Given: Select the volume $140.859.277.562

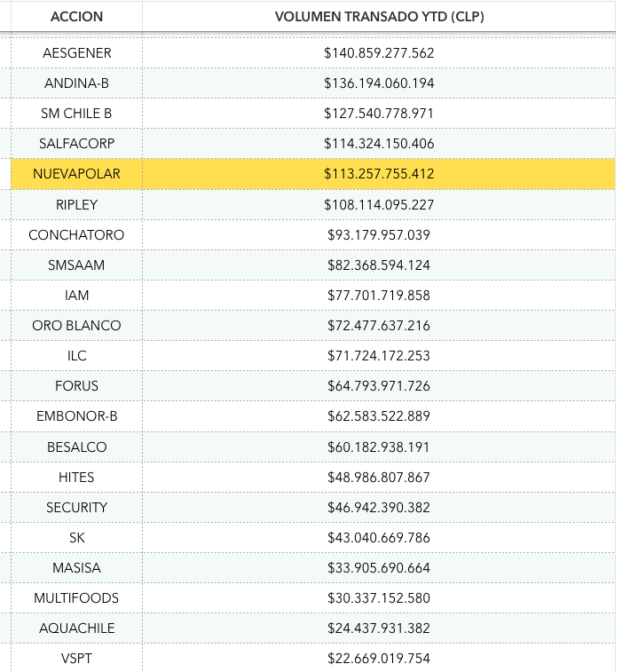Looking at the screenshot, I should click(x=379, y=53).
